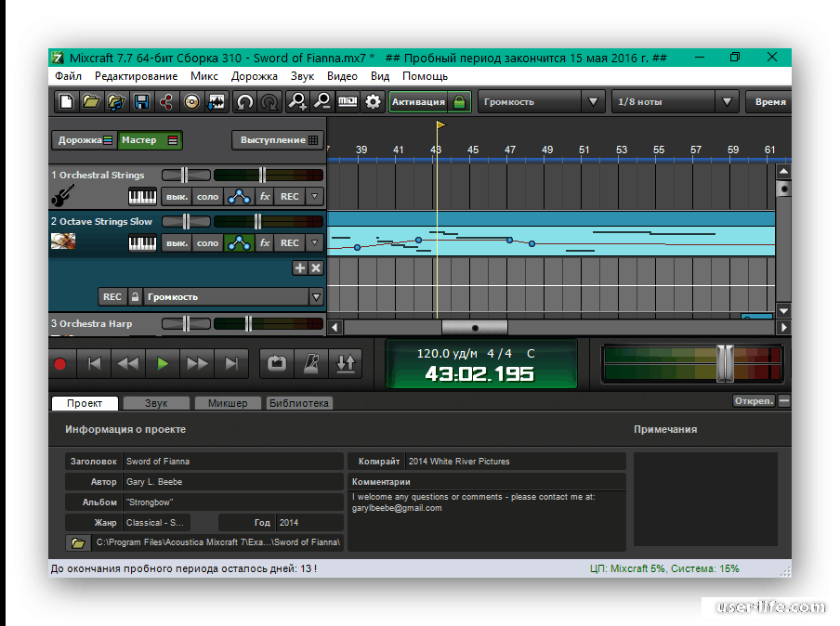
Task: Click the guitar instrument icon on Orchestral Strings
Action: 62,195
